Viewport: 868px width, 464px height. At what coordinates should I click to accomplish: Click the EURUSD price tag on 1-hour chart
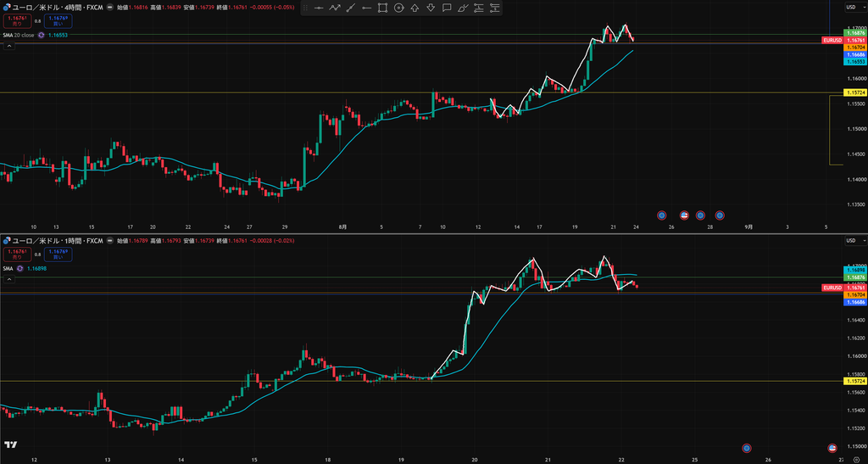tap(832, 288)
